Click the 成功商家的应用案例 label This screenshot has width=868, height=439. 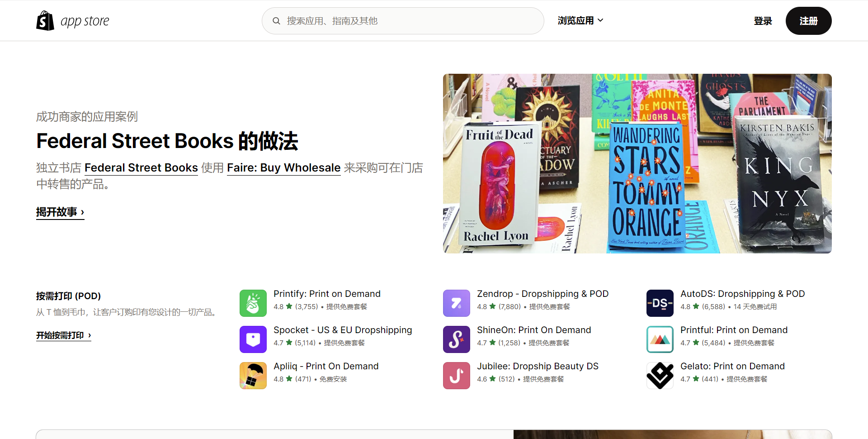tap(87, 117)
